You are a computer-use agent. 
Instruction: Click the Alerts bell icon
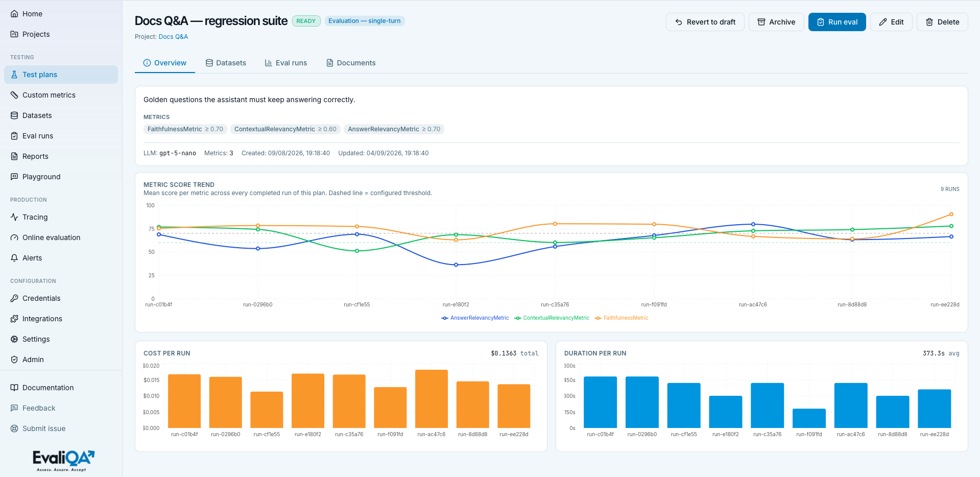tap(14, 258)
